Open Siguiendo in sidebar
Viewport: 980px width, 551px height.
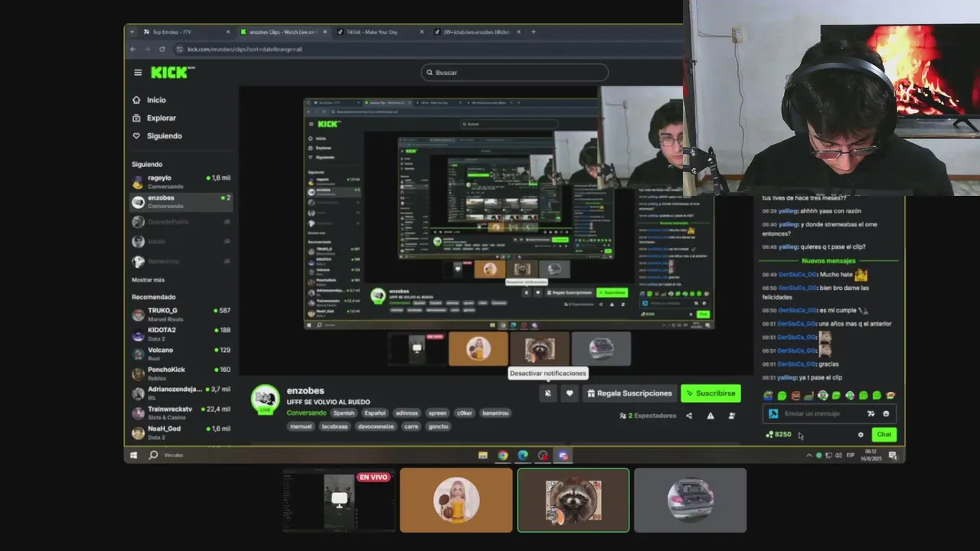157,135
